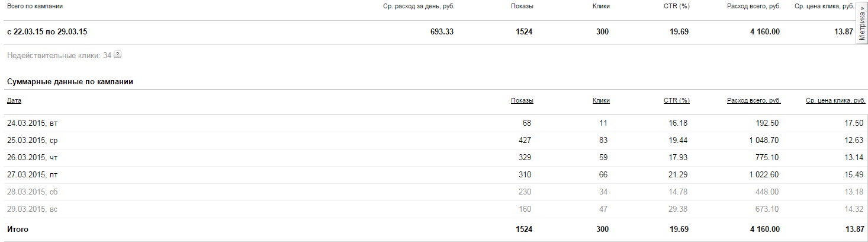
Task: Sort by underlined Ср. цена клика header
Action: (x=835, y=101)
